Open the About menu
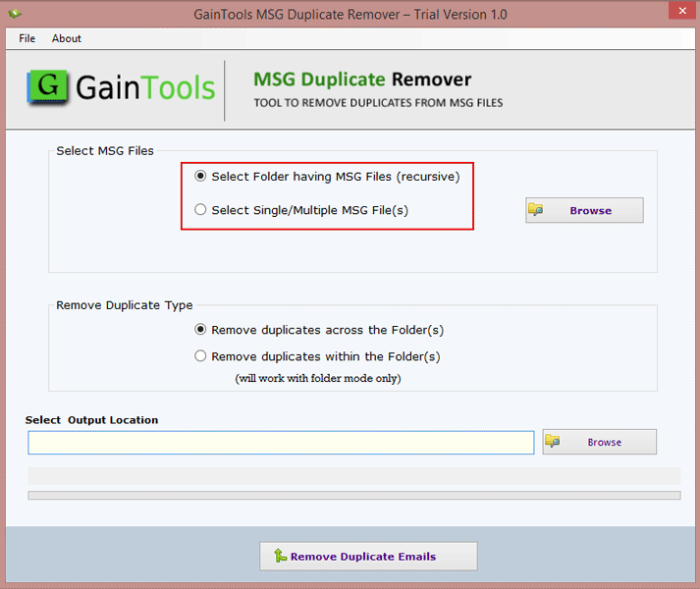This screenshot has width=700, height=589. pyautogui.click(x=67, y=38)
